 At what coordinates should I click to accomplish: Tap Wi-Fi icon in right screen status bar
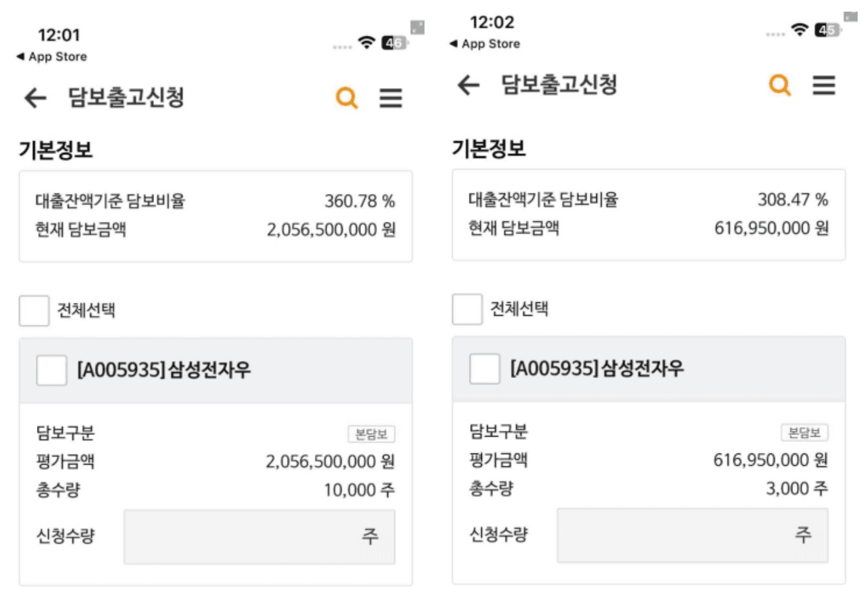(x=800, y=30)
